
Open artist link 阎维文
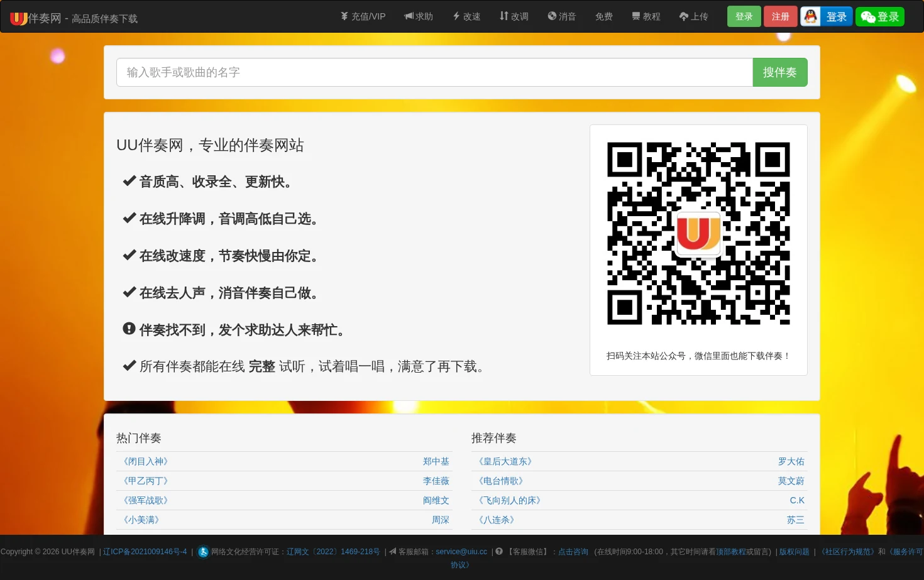(x=436, y=500)
